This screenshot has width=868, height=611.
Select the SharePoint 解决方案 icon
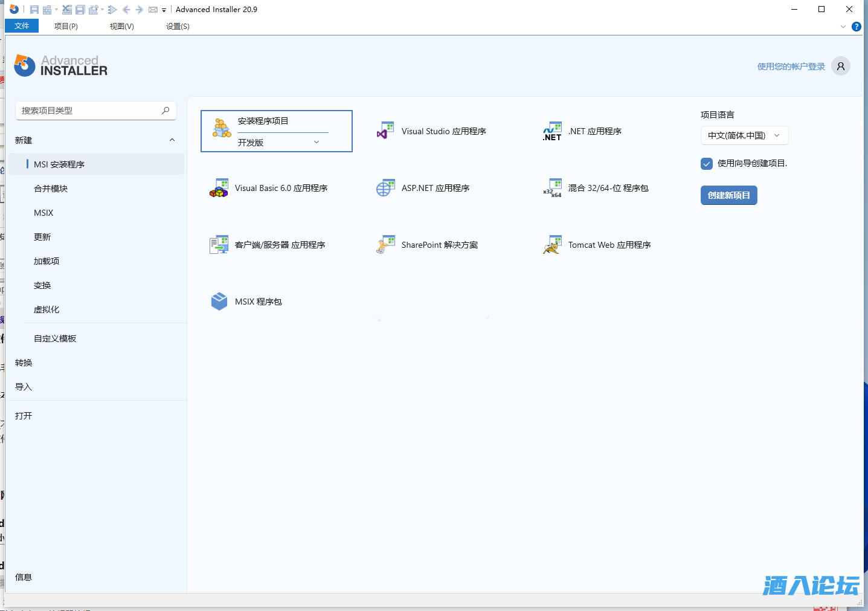point(385,245)
